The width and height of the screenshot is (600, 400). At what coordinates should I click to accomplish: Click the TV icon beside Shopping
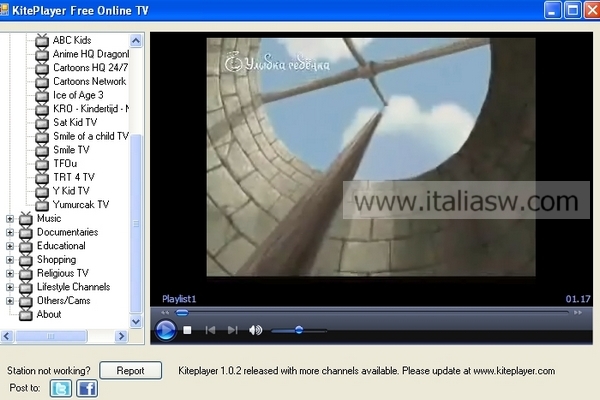point(26,260)
